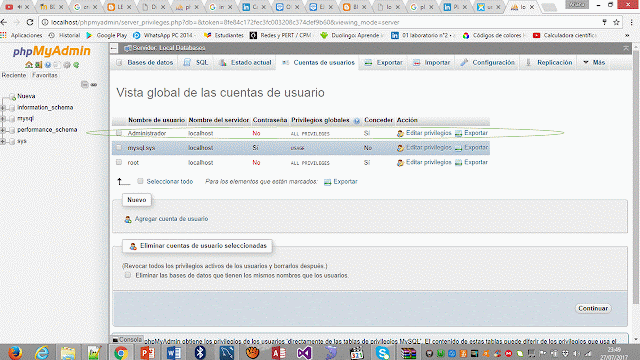Open the Estado actual tab
Image resolution: width=640 pixels, height=360 pixels.
pos(245,62)
